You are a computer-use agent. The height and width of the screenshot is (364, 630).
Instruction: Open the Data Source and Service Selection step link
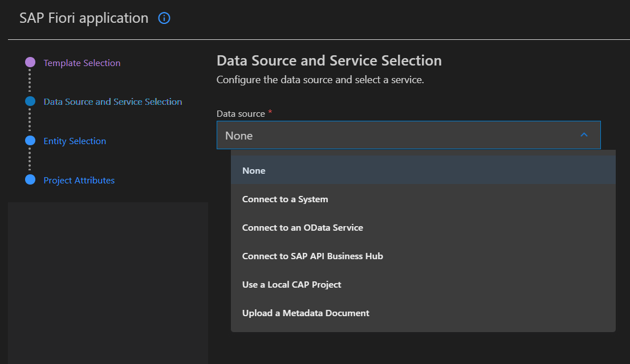[113, 101]
